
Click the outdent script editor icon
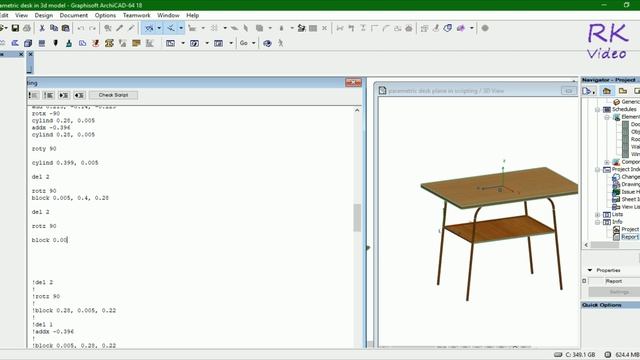pyautogui.click(x=79, y=95)
